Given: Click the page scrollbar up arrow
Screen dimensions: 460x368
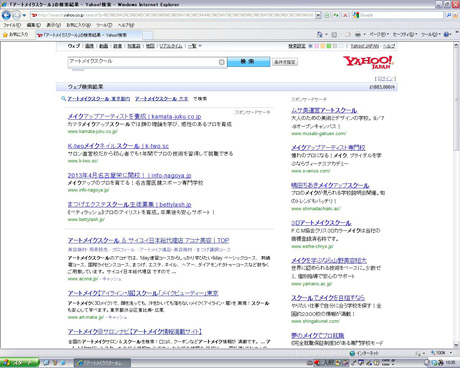Looking at the screenshot, I should click(x=456, y=45).
